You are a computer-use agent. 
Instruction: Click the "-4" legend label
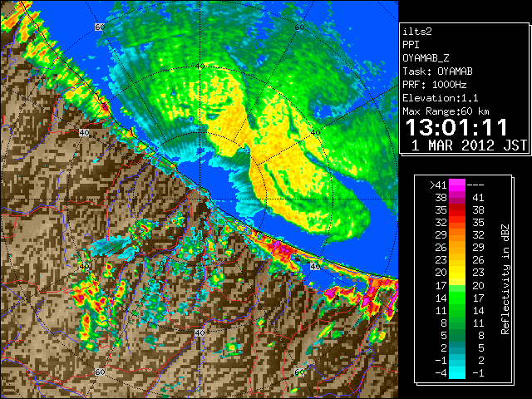point(441,373)
